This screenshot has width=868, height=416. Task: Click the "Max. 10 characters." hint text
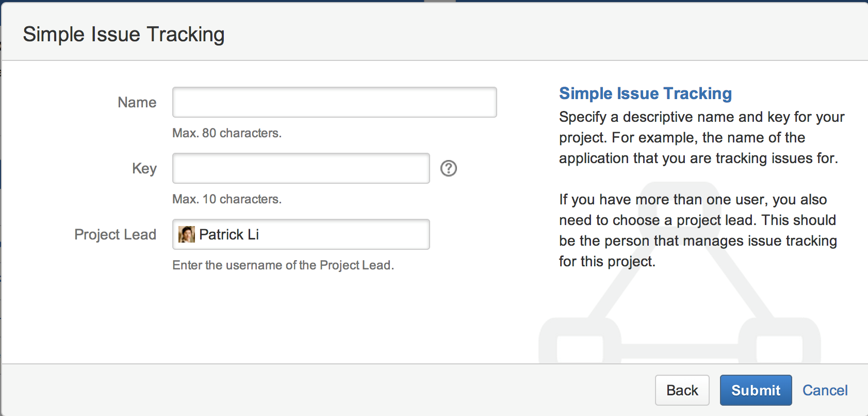click(x=227, y=199)
